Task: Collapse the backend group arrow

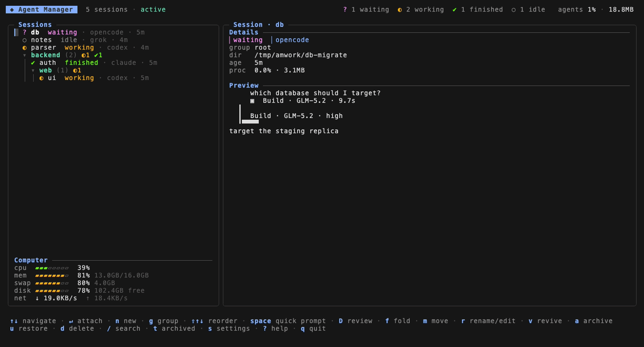Action: click(x=25, y=55)
